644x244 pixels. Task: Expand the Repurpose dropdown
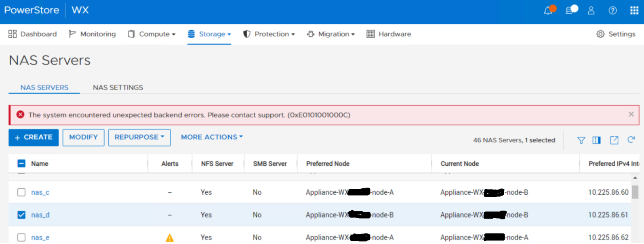click(x=139, y=138)
